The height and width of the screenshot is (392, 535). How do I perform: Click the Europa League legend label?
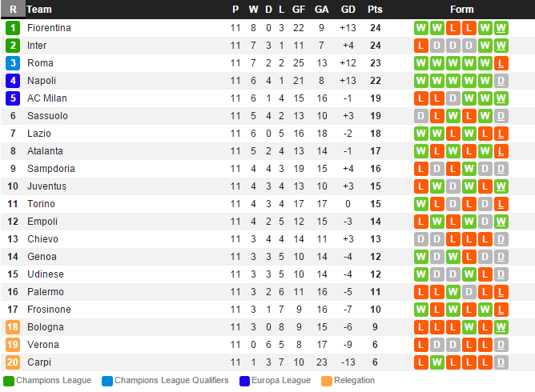(x=281, y=381)
